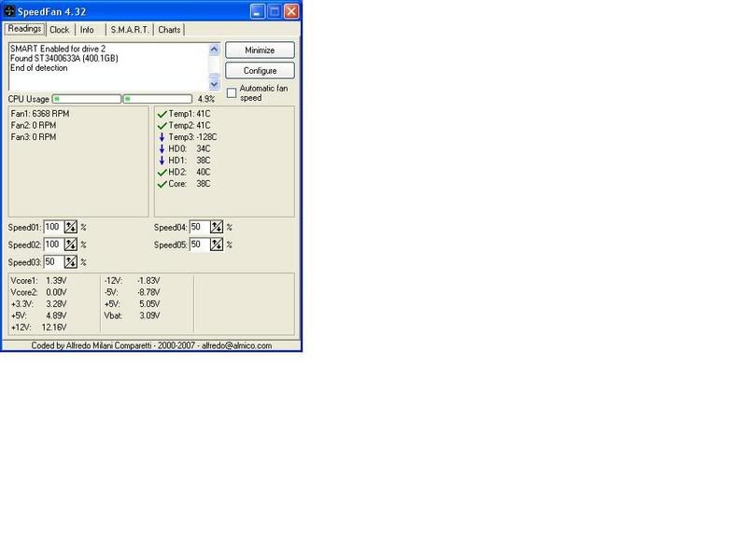
Task: Click the Speed04 percentage field
Action: tap(200, 227)
